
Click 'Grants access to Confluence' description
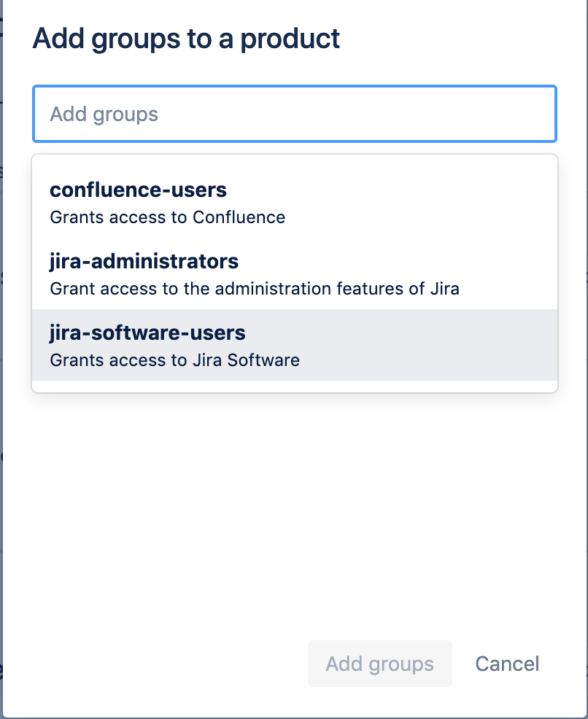click(167, 217)
